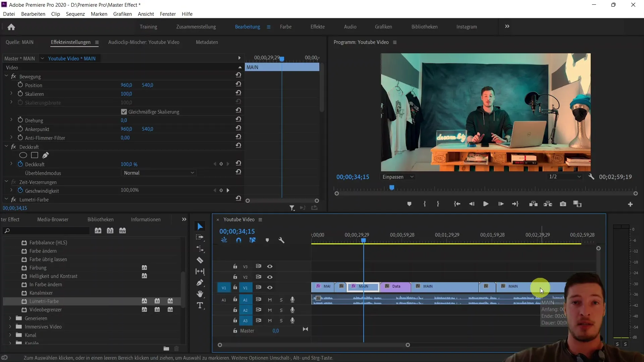The width and height of the screenshot is (644, 362).
Task: Open the Sequenz menu
Action: click(x=75, y=14)
